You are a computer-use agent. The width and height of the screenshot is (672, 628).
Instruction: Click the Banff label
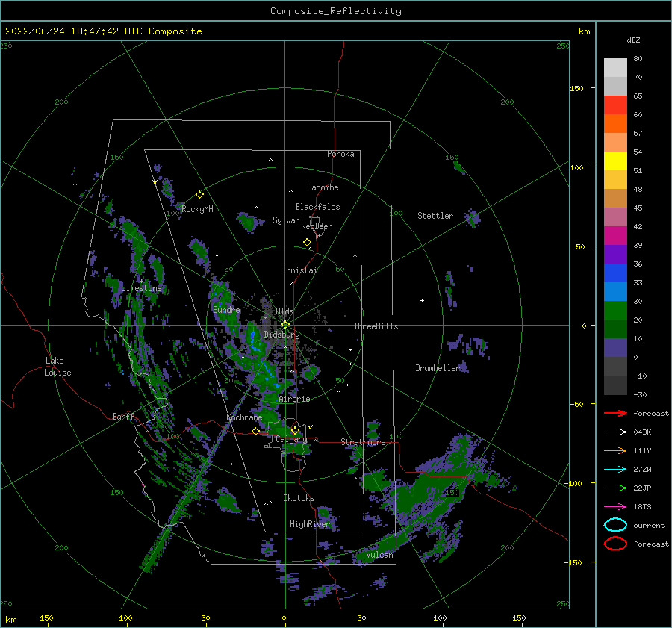123,416
